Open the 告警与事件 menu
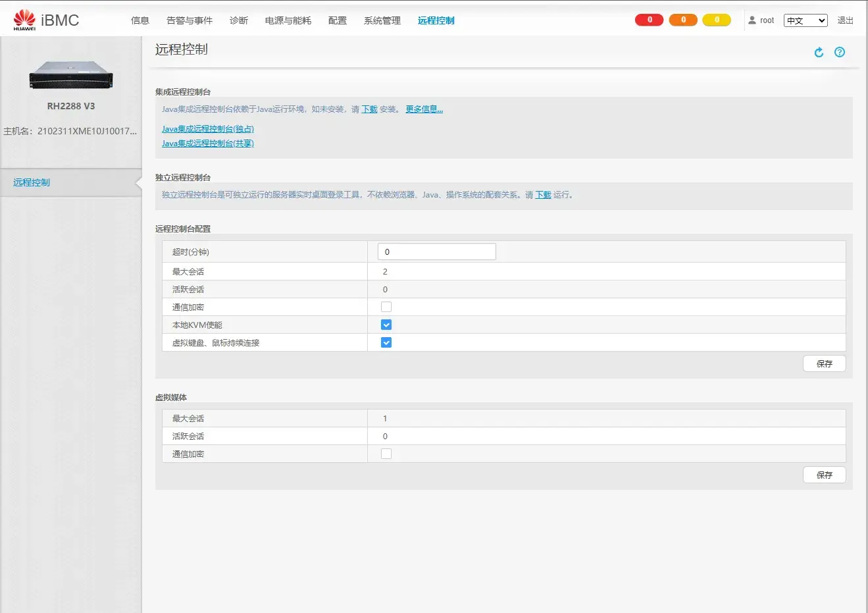 click(x=190, y=20)
